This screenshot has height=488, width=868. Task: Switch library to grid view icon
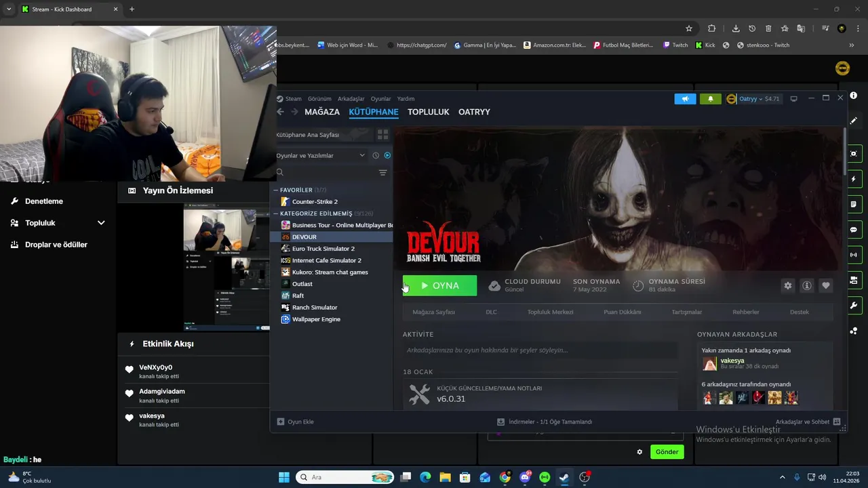(382, 135)
